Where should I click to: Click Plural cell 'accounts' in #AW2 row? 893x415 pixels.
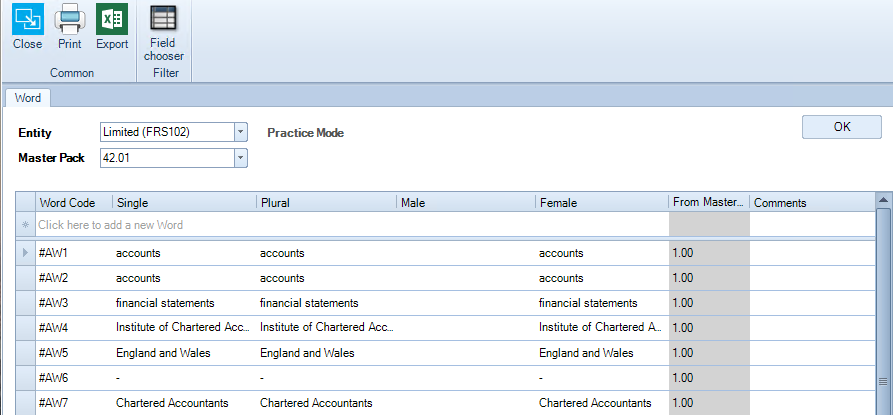pos(326,278)
